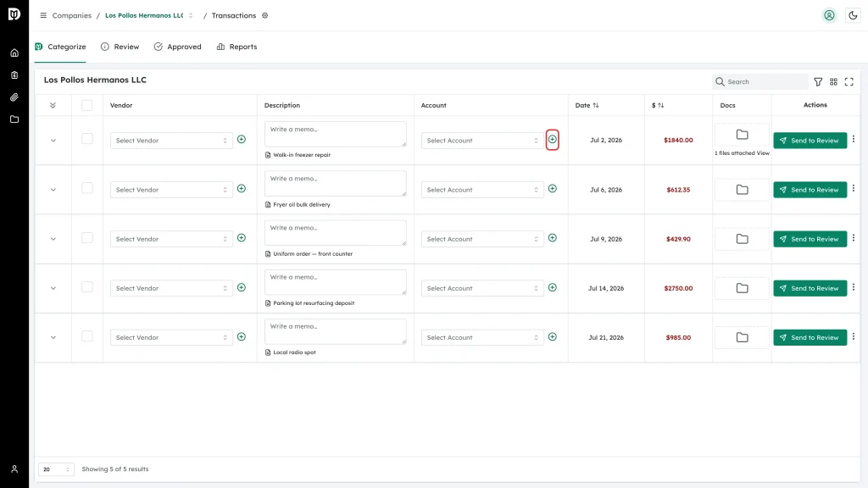Open the folder icon in left sidebar

(x=14, y=119)
